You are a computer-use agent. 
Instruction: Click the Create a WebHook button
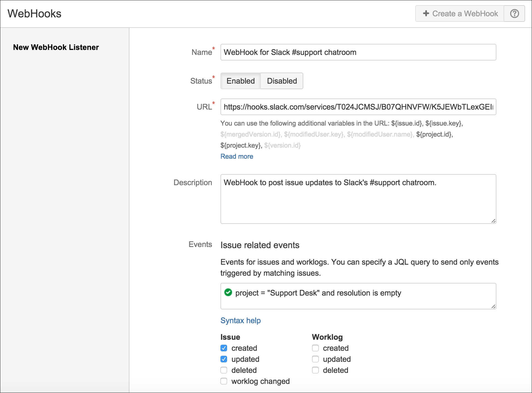click(x=460, y=14)
